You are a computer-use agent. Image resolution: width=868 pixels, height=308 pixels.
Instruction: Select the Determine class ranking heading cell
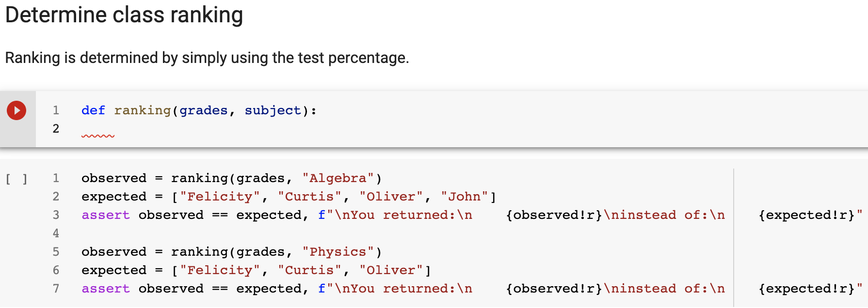pos(124,15)
